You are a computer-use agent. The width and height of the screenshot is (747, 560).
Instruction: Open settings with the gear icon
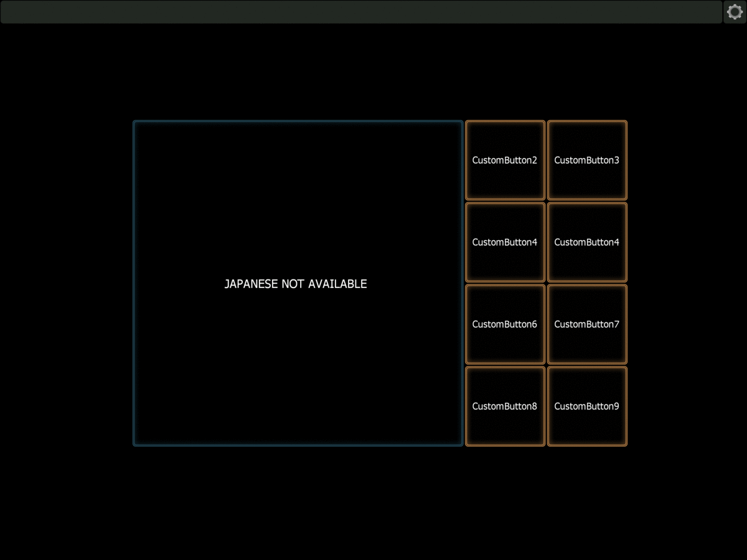[x=735, y=12]
